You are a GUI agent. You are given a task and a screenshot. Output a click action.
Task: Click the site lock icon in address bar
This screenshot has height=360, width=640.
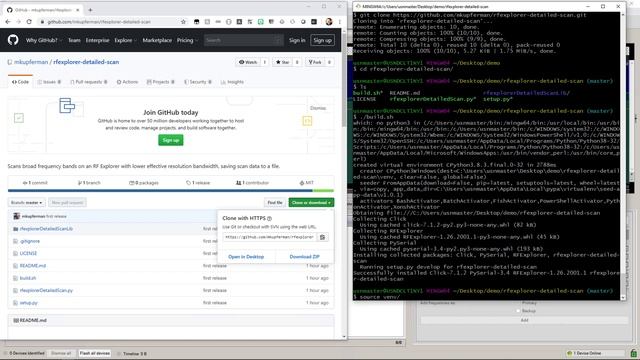[x=42, y=22]
